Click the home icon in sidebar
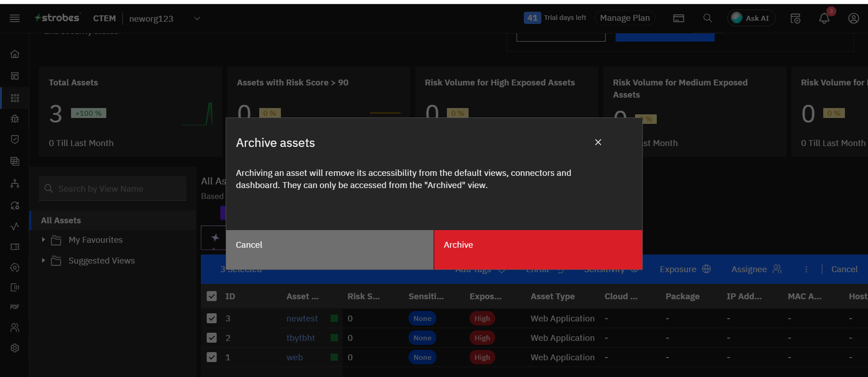The width and height of the screenshot is (868, 377). pyautogui.click(x=15, y=54)
